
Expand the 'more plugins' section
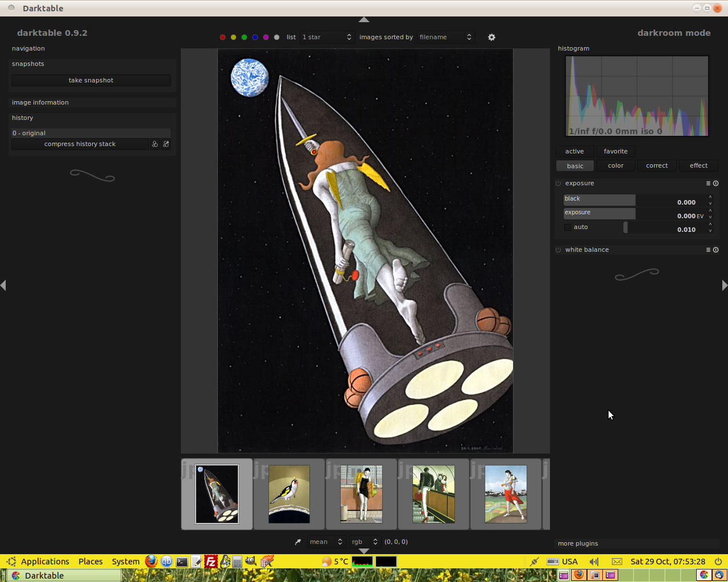(578, 544)
